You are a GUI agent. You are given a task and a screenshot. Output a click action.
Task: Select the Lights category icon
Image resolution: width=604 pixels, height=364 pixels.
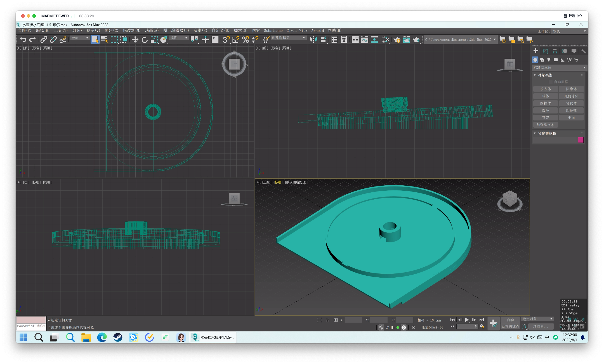click(549, 60)
